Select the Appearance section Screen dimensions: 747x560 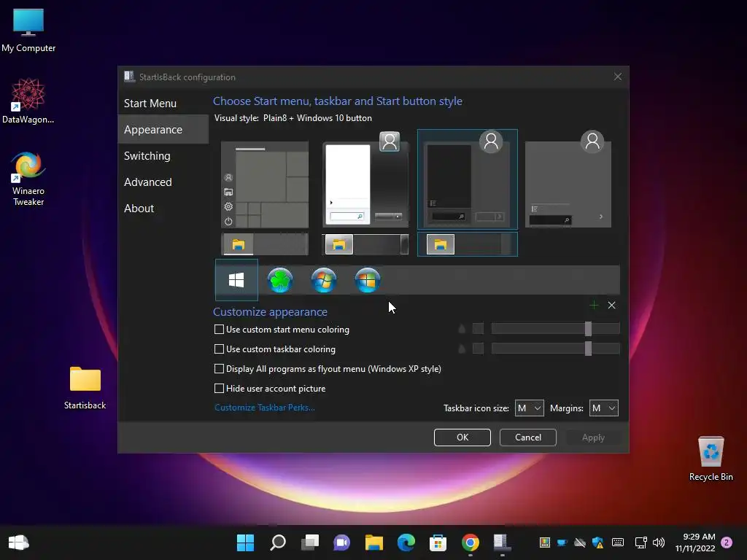tap(163, 130)
